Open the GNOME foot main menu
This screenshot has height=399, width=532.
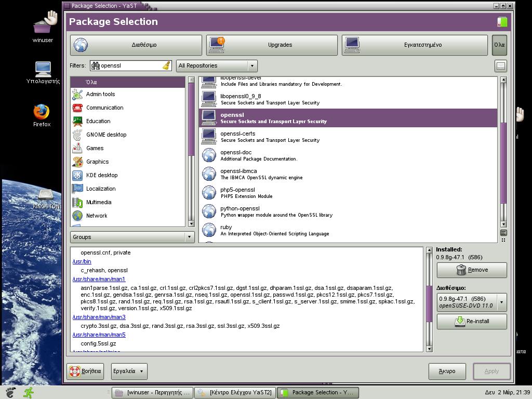pyautogui.click(x=10, y=392)
